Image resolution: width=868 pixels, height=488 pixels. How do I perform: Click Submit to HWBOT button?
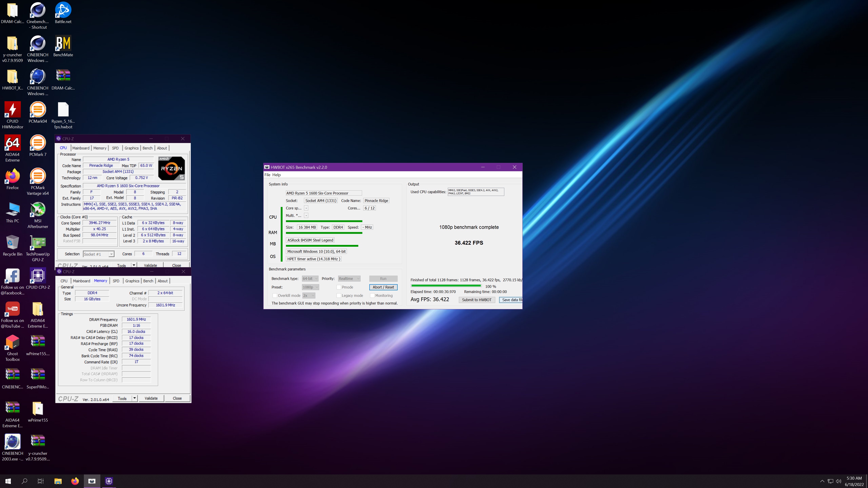point(476,300)
